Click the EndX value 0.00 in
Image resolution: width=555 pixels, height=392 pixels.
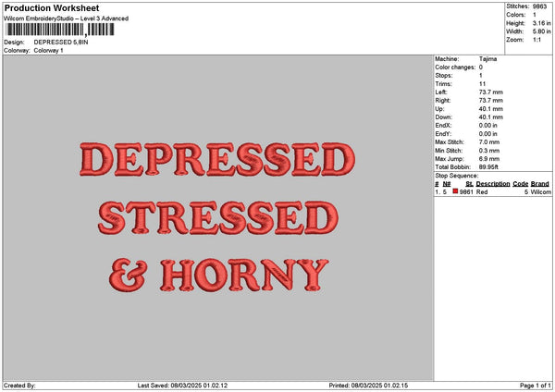487,125
